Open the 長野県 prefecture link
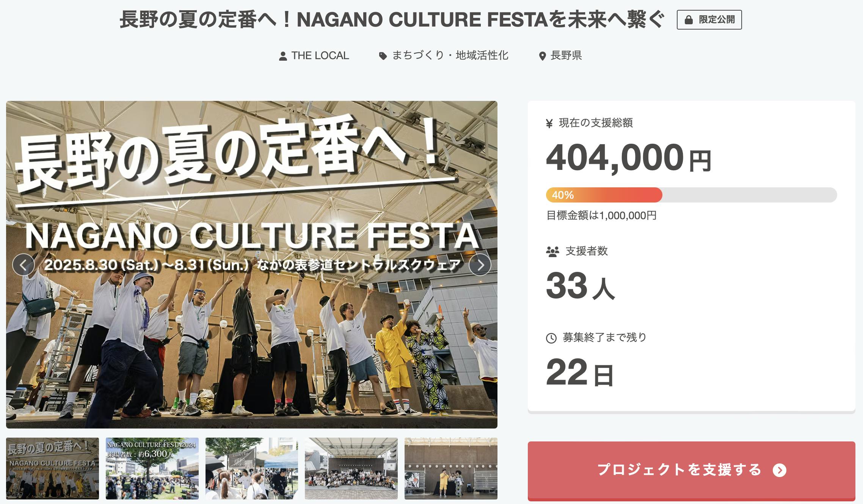863x504 pixels. (x=566, y=56)
